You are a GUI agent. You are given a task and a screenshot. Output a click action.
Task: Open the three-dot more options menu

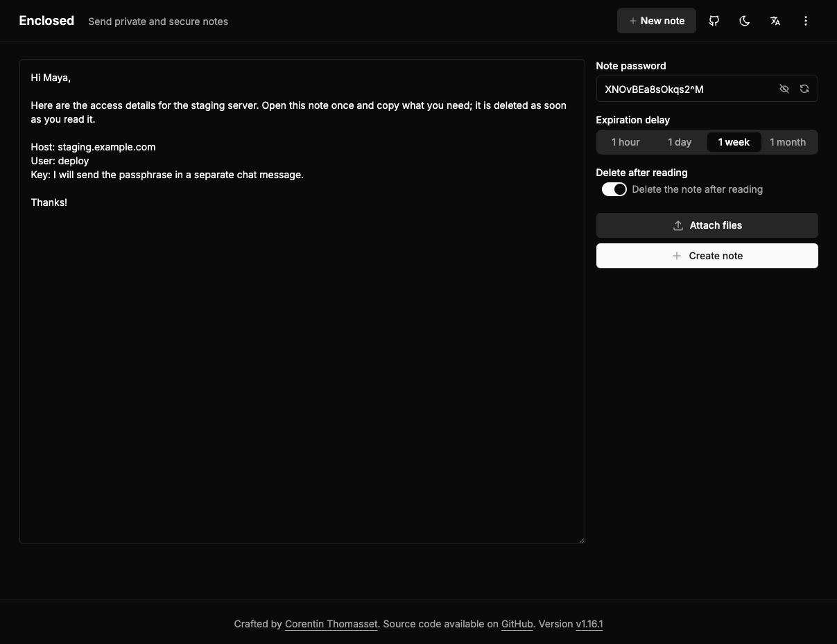806,21
